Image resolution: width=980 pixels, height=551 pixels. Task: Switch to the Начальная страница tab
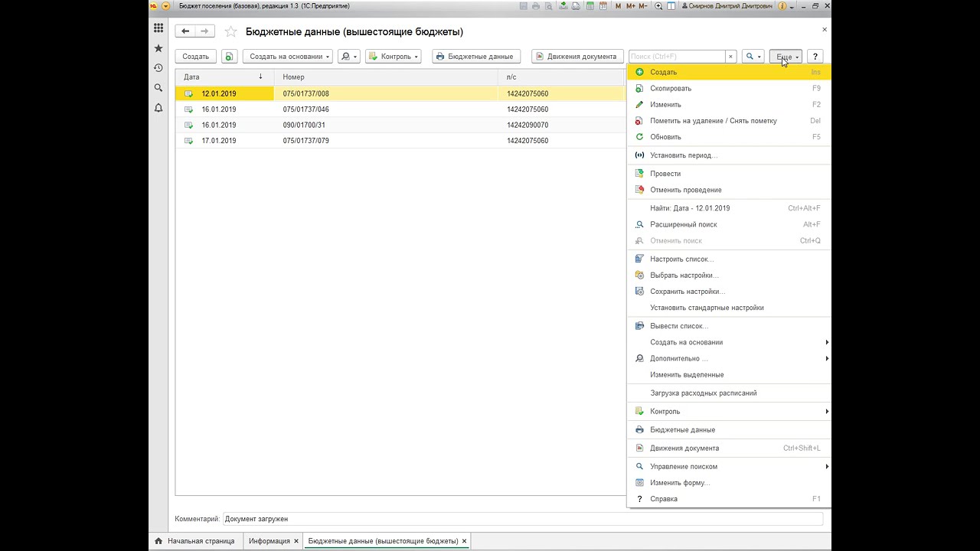pos(194,541)
